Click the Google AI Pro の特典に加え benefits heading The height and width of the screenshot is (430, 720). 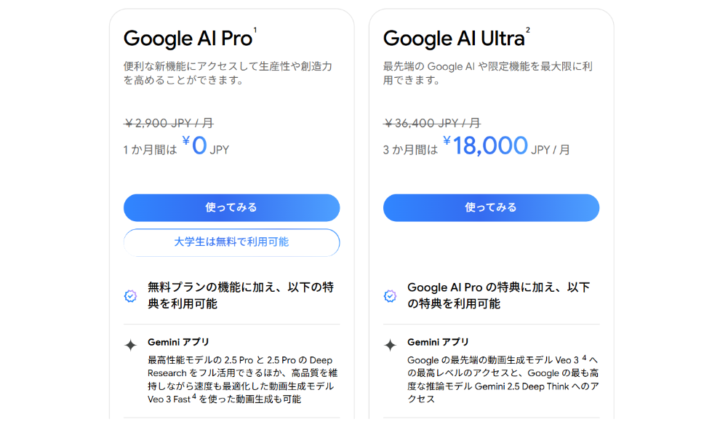(499, 295)
